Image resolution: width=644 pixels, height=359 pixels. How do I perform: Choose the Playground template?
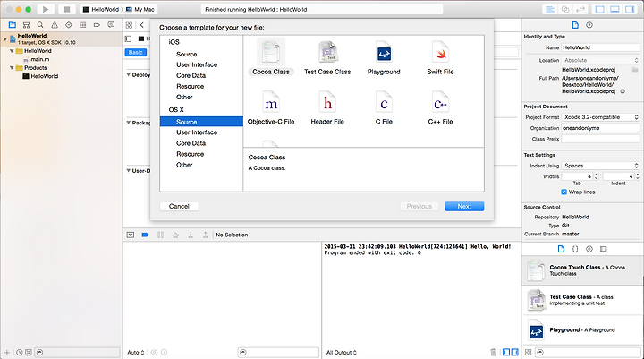click(384, 57)
